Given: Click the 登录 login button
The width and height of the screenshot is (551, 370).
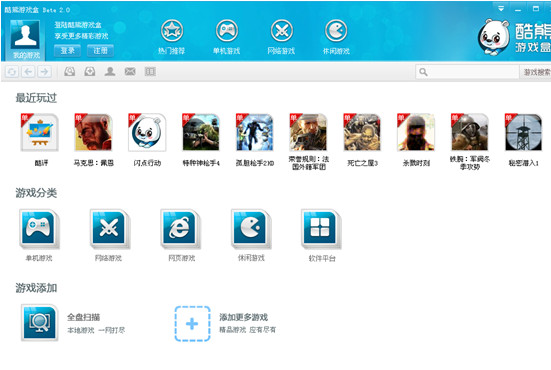Looking at the screenshot, I should tap(67, 51).
